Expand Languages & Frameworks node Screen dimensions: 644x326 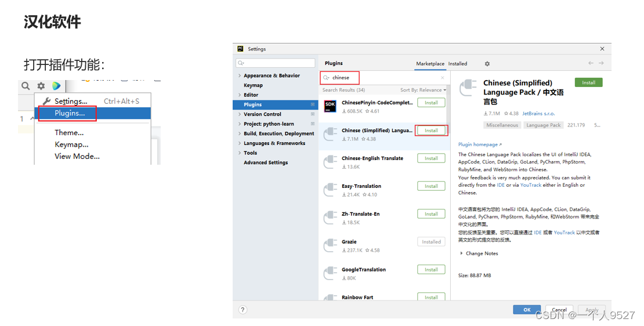tap(240, 143)
